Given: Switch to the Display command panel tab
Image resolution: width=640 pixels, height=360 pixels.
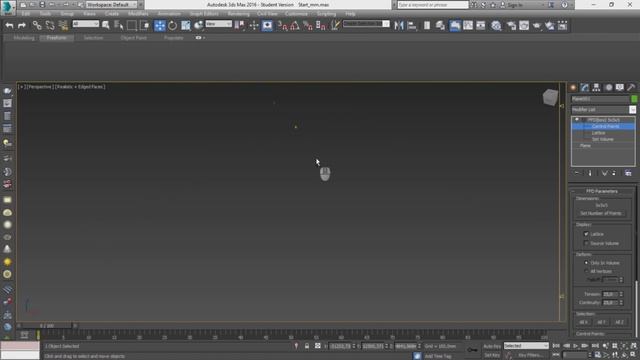Looking at the screenshot, I should tap(620, 87).
